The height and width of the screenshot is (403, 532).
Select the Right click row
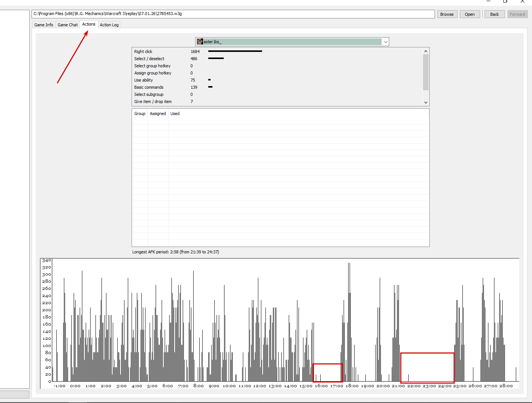point(277,52)
